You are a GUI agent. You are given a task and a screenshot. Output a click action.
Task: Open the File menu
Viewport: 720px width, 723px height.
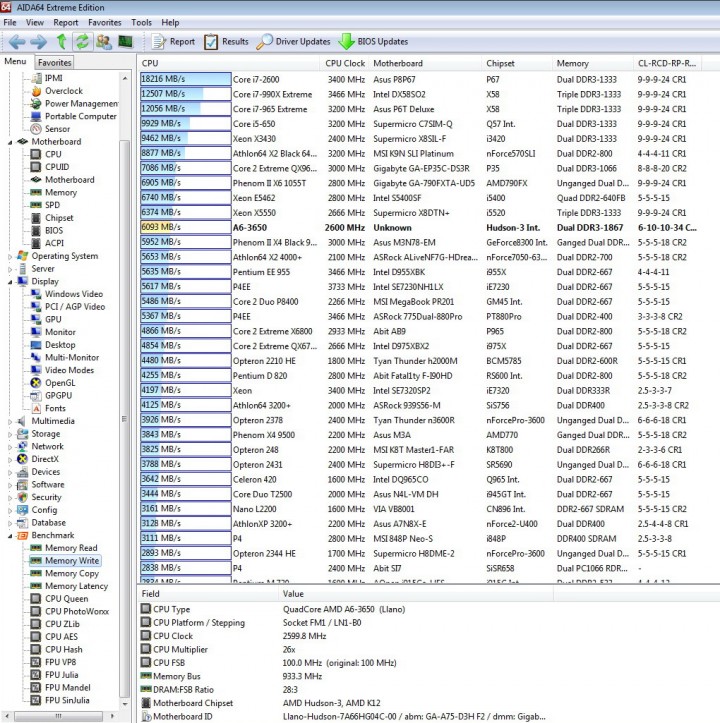click(x=10, y=23)
